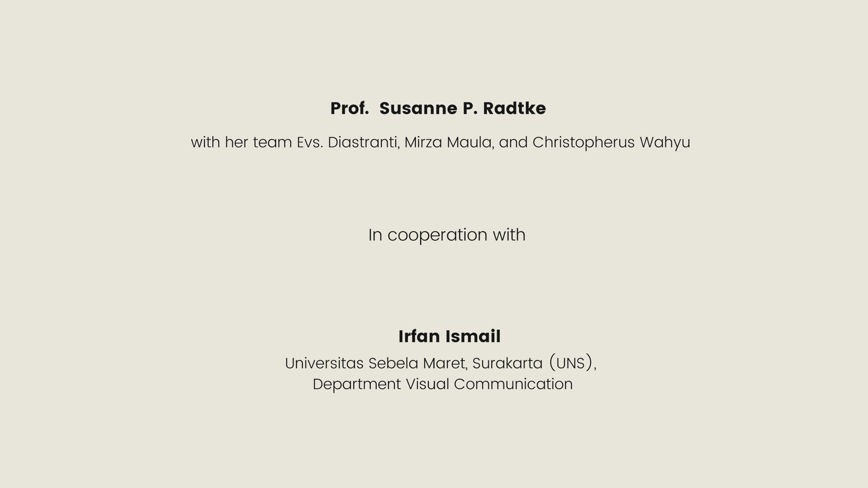Click the word "Universitas"
The image size is (868, 488).
tap(324, 364)
